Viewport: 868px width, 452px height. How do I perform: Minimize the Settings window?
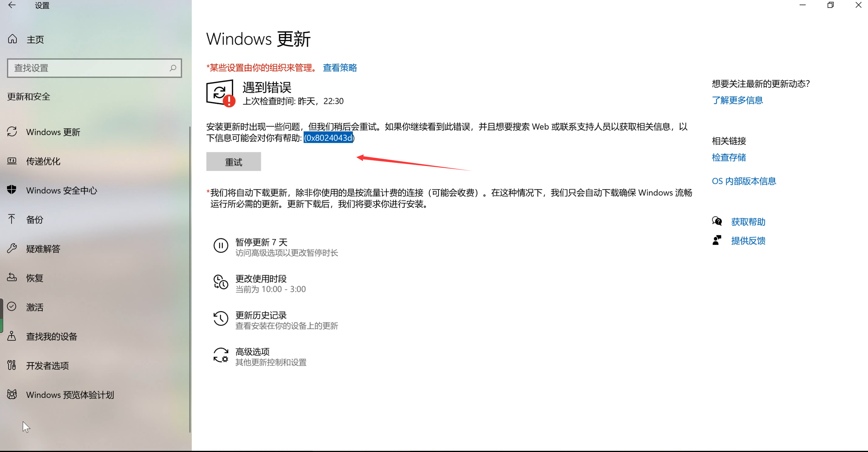[802, 5]
